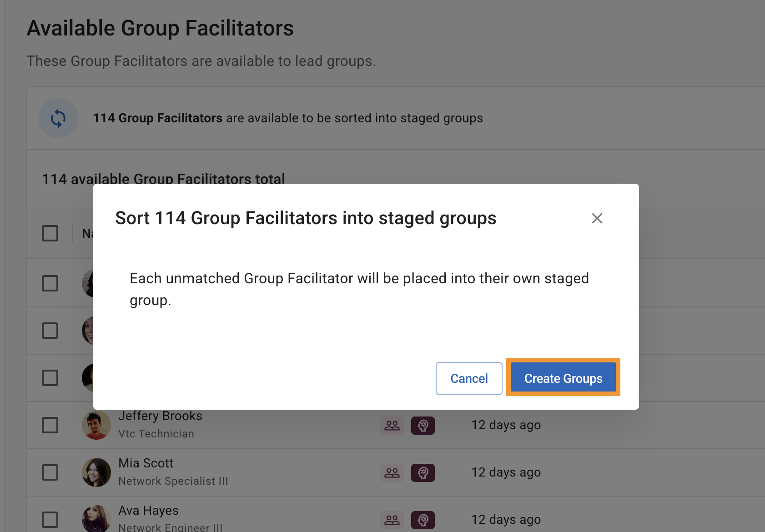Click the group icon in Ava Hayes row

(392, 520)
